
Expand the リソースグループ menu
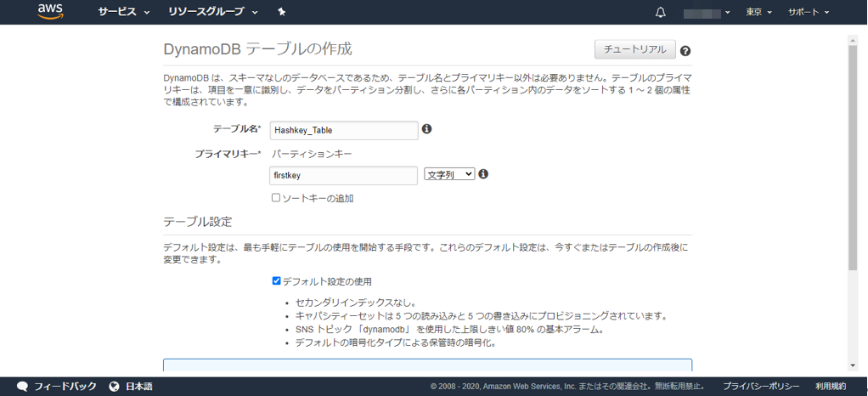point(213,12)
